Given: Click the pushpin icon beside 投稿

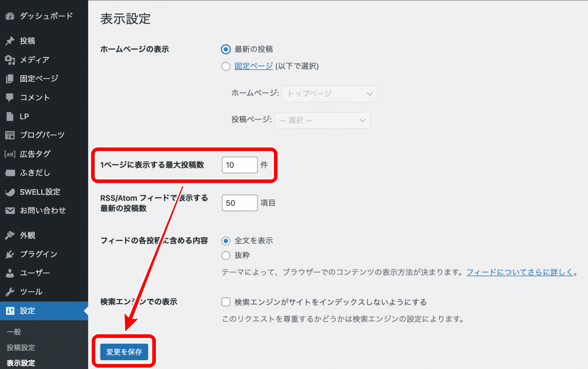Looking at the screenshot, I should tap(10, 41).
